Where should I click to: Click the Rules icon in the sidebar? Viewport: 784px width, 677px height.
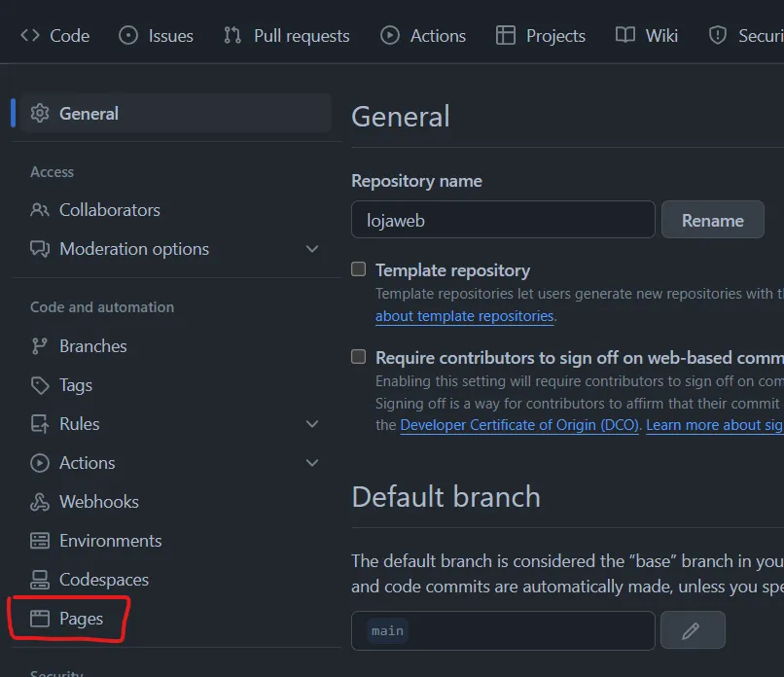(40, 424)
